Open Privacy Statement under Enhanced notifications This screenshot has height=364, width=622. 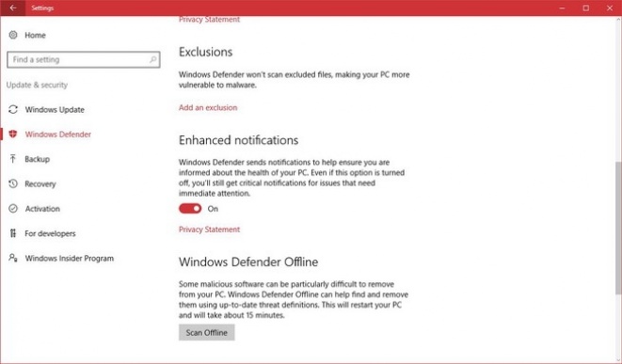click(209, 229)
